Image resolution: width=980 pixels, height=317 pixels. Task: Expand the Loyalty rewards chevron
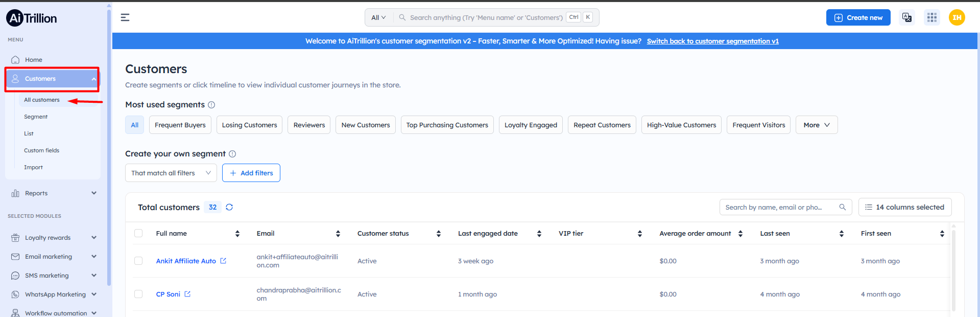click(94, 238)
